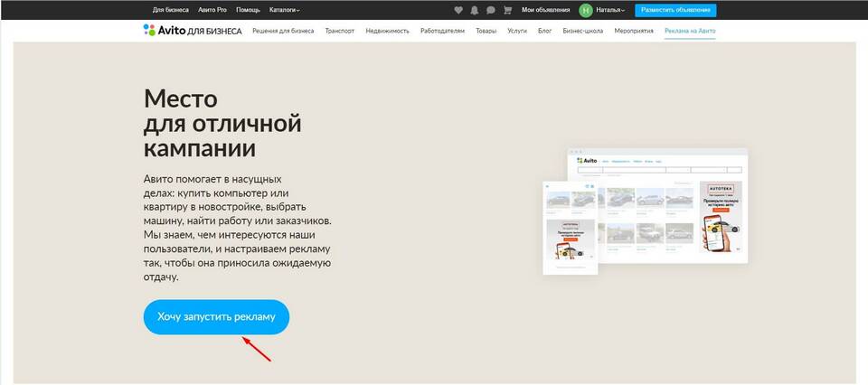Click the heading Место для отличной кампании
Viewport: 868px width, 385px height.
222,124
